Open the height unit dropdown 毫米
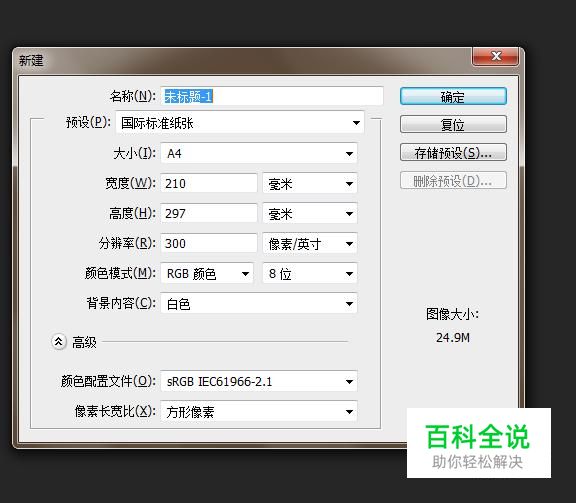This screenshot has width=576, height=503. pos(310,213)
